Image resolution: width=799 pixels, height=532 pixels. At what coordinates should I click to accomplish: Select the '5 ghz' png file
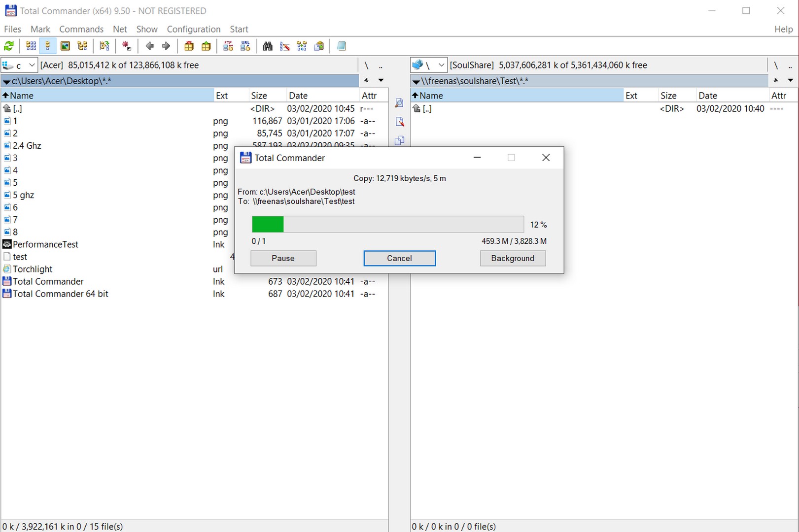tap(23, 195)
